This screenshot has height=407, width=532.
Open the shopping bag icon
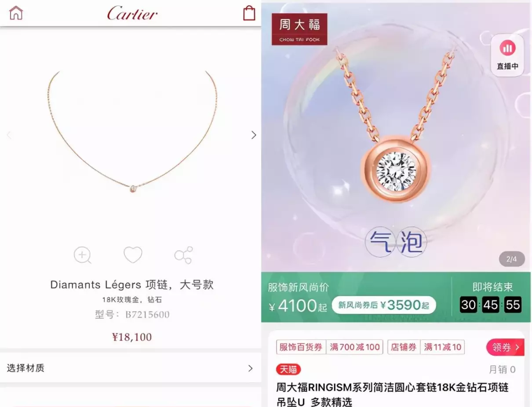[249, 13]
